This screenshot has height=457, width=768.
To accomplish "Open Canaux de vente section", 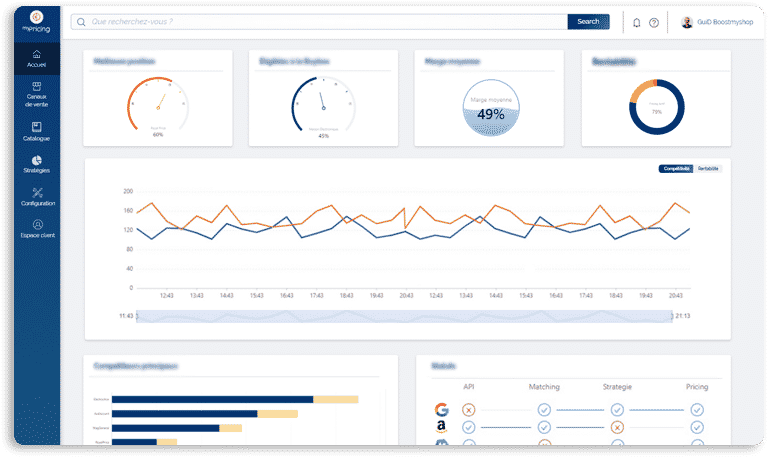I will (x=37, y=95).
